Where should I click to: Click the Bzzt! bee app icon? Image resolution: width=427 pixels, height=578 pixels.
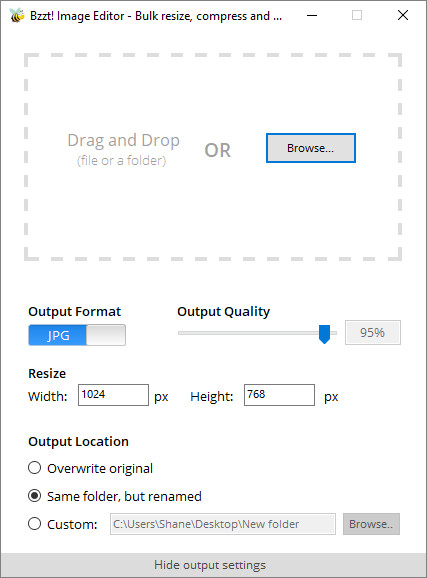coord(17,15)
